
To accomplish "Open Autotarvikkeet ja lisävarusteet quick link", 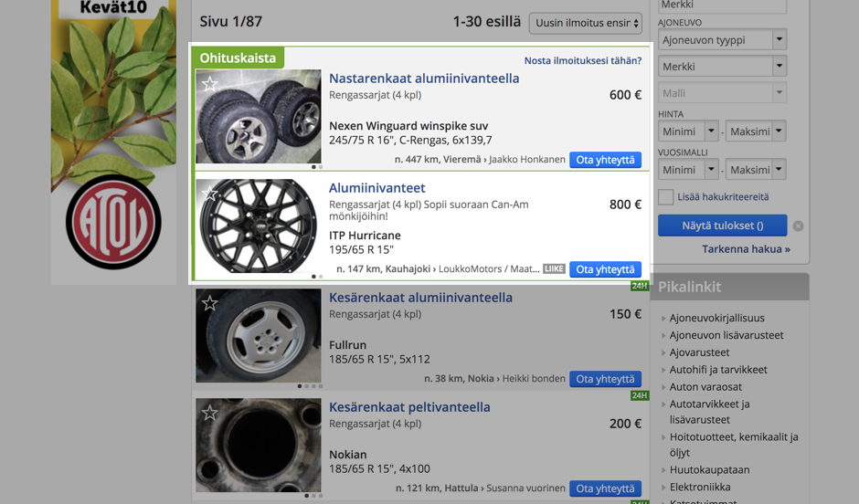I will [x=709, y=412].
